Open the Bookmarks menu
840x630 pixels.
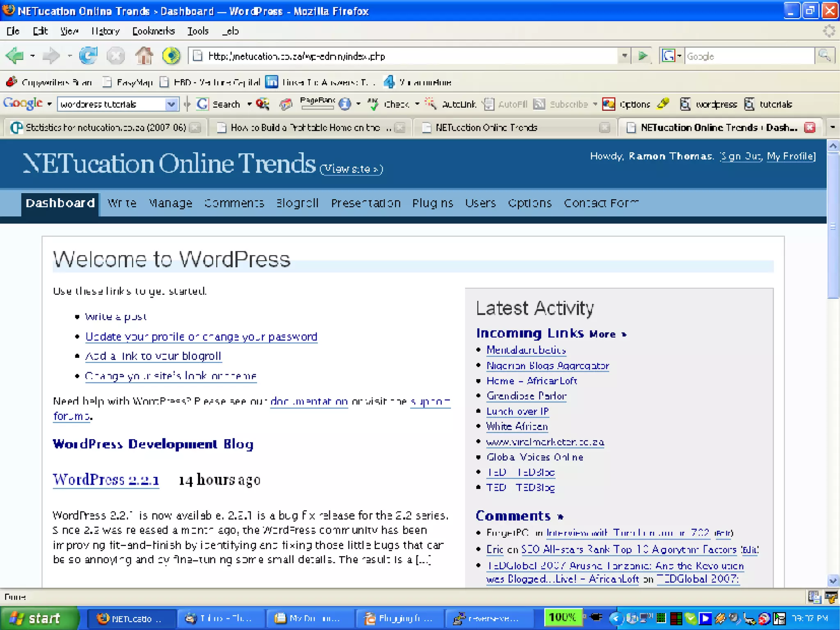(153, 31)
